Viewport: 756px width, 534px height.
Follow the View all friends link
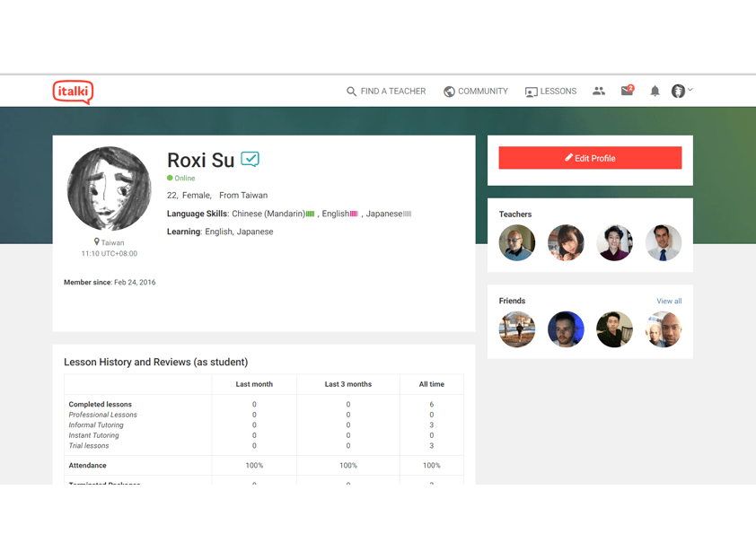tap(669, 302)
